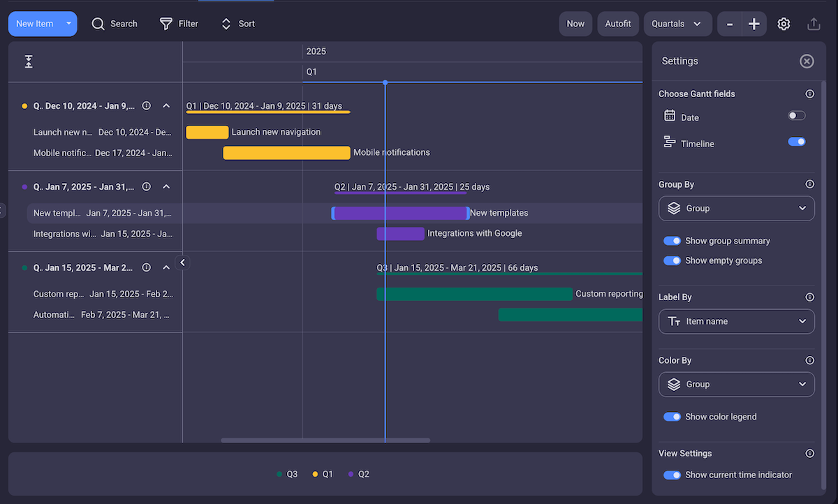Image resolution: width=838 pixels, height=504 pixels.
Task: Select the Custom reporting row
Action: [103, 294]
